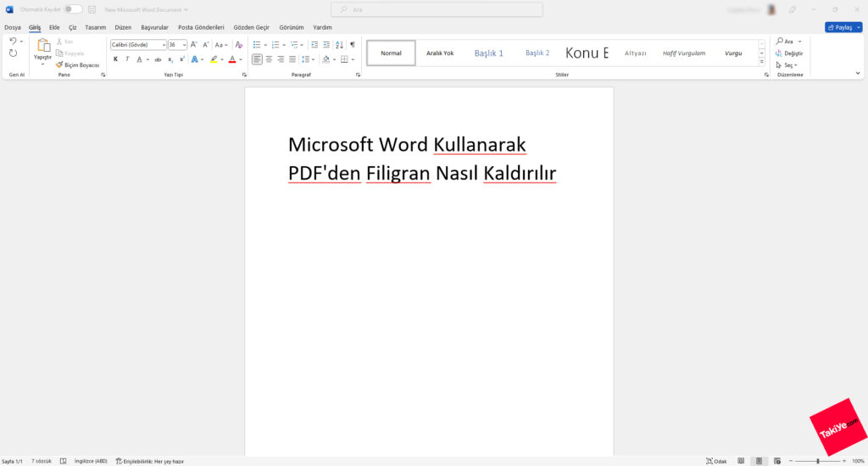Expand the borders dropdown arrow
The height and width of the screenshot is (466, 868).
353,59
